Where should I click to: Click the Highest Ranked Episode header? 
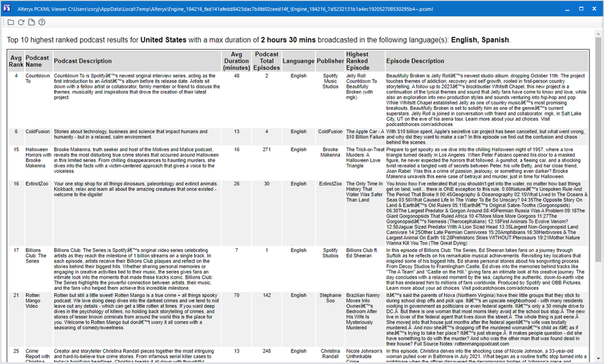click(x=365, y=61)
